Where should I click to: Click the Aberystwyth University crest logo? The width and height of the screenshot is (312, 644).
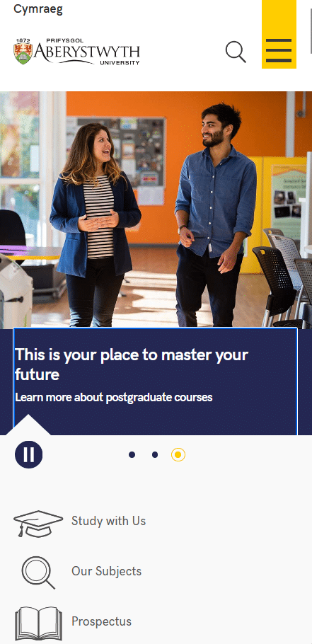[23, 52]
